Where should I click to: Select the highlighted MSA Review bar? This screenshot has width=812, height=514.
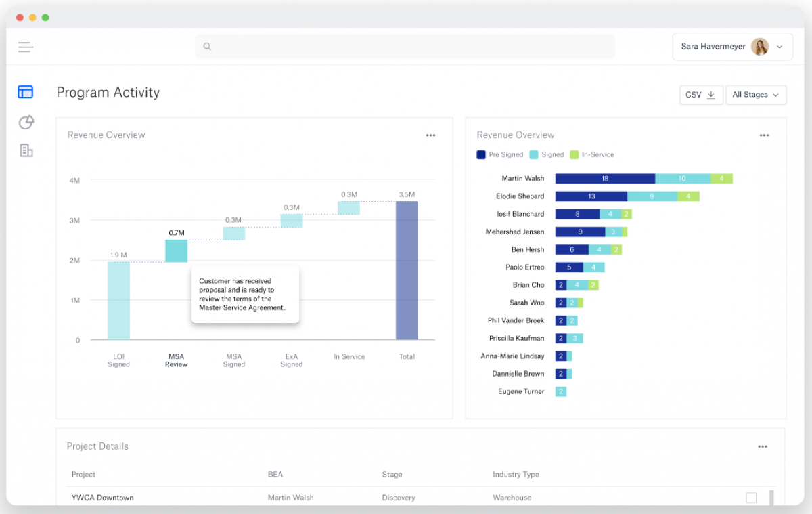click(176, 251)
